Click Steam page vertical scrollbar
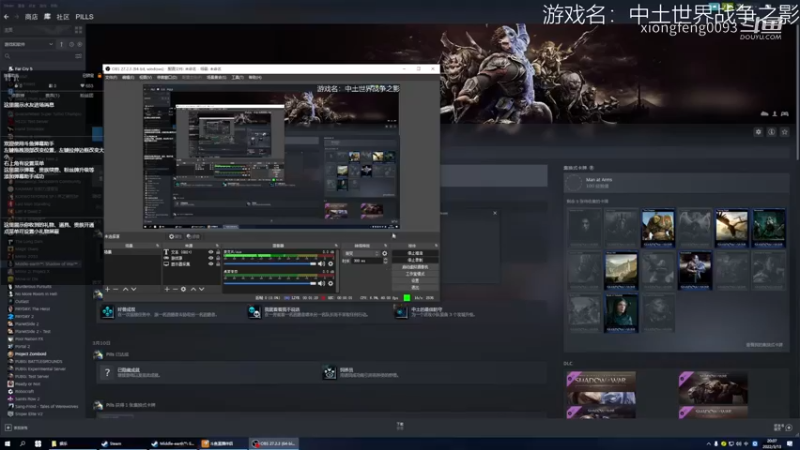The image size is (800, 450). 797,92
